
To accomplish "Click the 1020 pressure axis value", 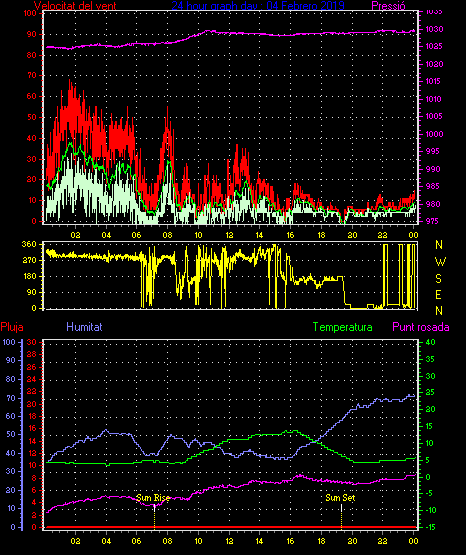I will click(x=434, y=64).
